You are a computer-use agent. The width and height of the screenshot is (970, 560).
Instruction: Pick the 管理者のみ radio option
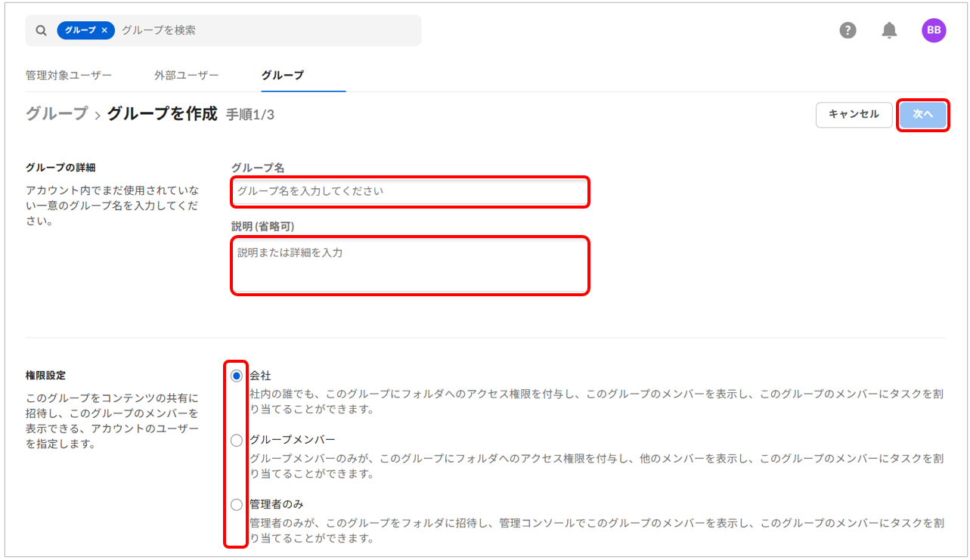point(237,504)
